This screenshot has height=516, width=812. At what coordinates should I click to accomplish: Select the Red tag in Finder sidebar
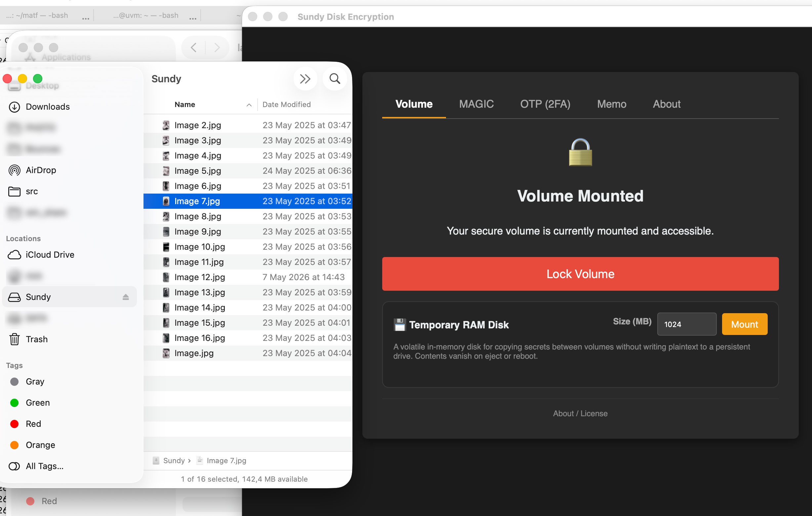(33, 424)
